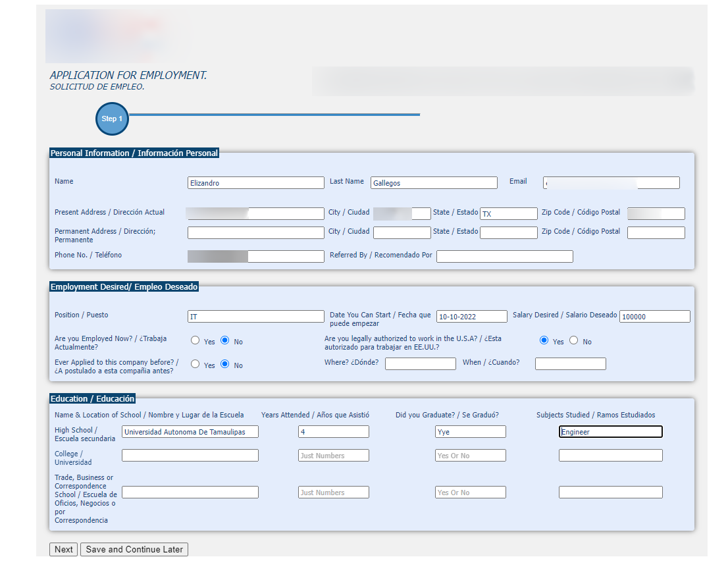
Task: Focus the Position field containing IT
Action: (x=256, y=316)
